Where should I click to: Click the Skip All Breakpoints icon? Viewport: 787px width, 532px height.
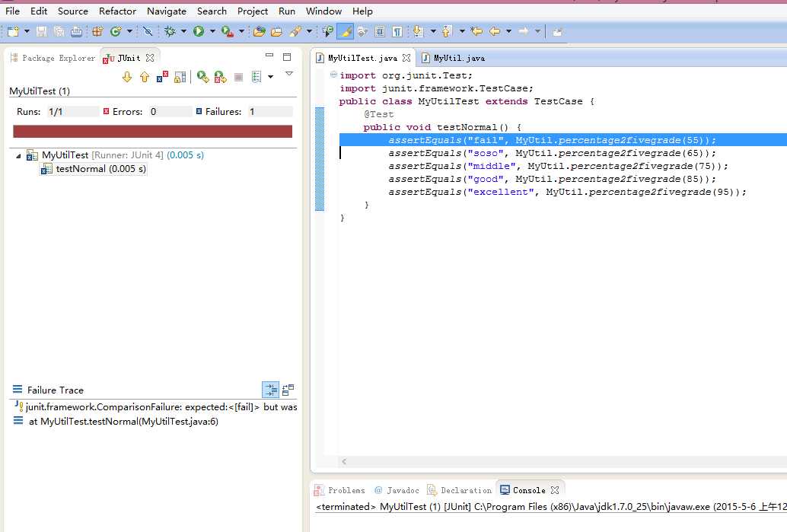click(x=148, y=32)
